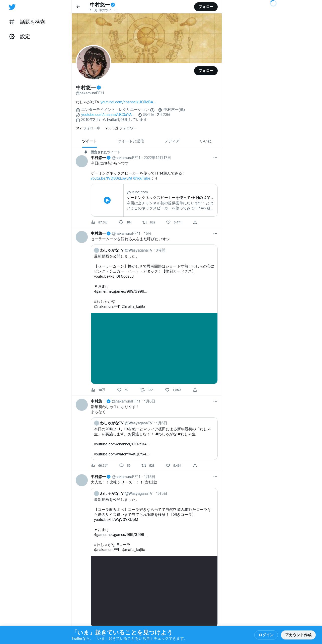Open more options on the pinned tweet
The image size is (322, 644).
click(x=215, y=158)
